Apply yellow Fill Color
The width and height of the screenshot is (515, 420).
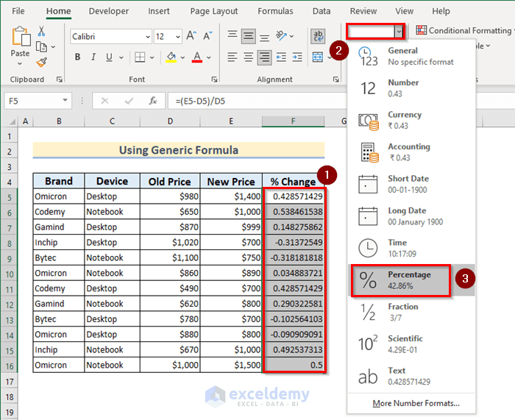click(171, 57)
